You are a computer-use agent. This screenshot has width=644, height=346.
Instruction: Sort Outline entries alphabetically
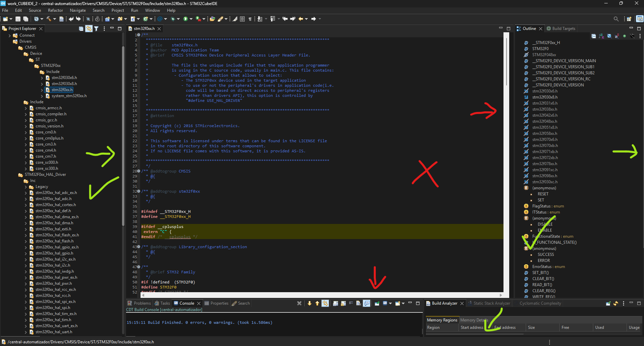[601, 36]
